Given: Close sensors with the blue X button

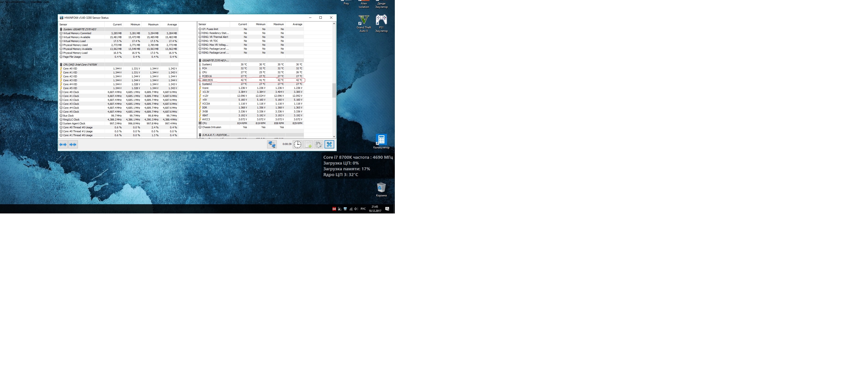Looking at the screenshot, I should pyautogui.click(x=329, y=144).
